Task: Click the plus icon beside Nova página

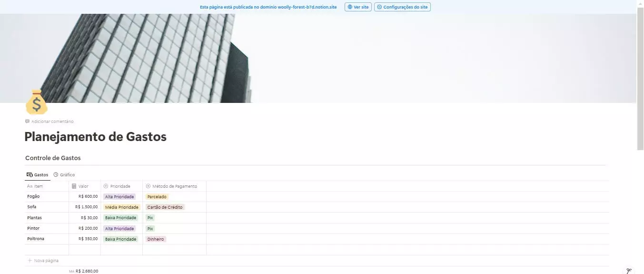Action: (30, 261)
